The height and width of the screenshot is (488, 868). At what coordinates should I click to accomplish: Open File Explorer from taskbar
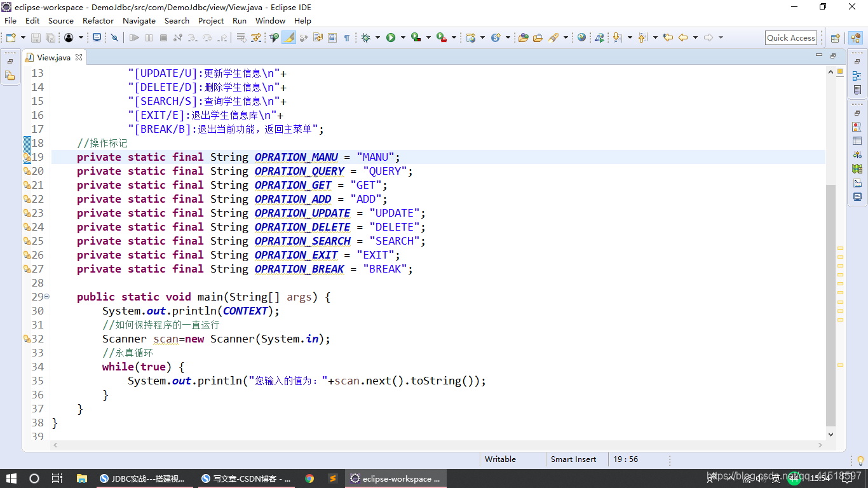click(x=81, y=478)
